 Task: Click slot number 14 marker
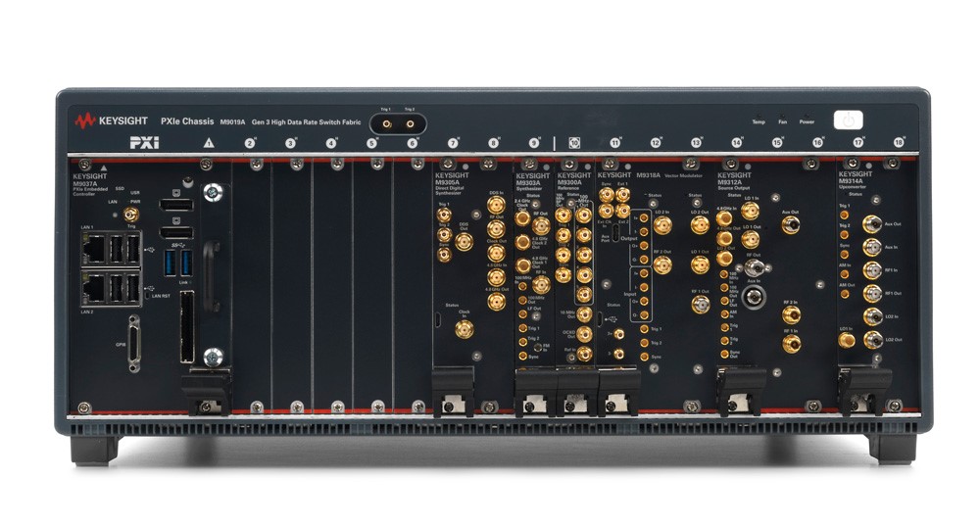[x=736, y=143]
